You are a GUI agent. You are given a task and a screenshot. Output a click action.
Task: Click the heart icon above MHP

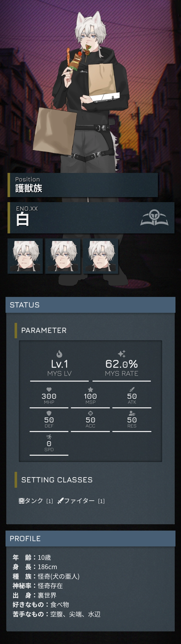[49, 389]
